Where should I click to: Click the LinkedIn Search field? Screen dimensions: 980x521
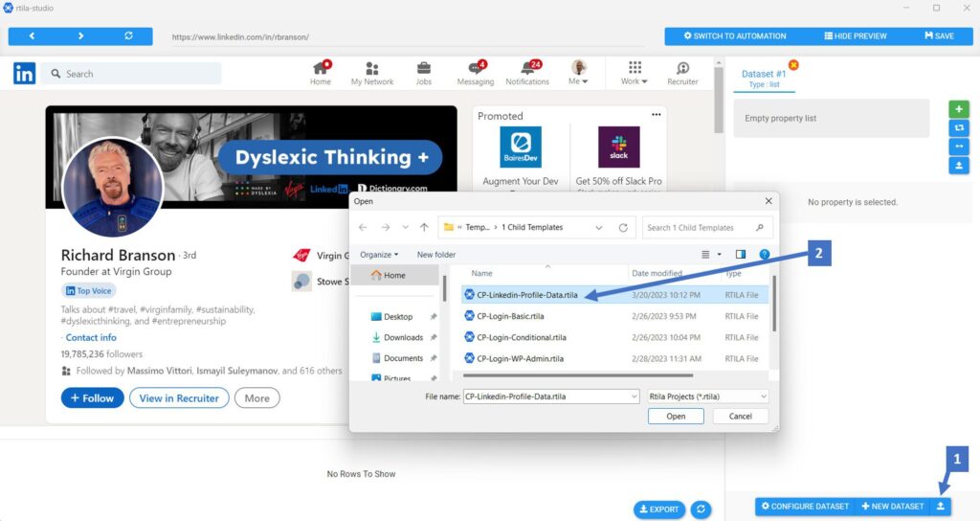tap(132, 74)
